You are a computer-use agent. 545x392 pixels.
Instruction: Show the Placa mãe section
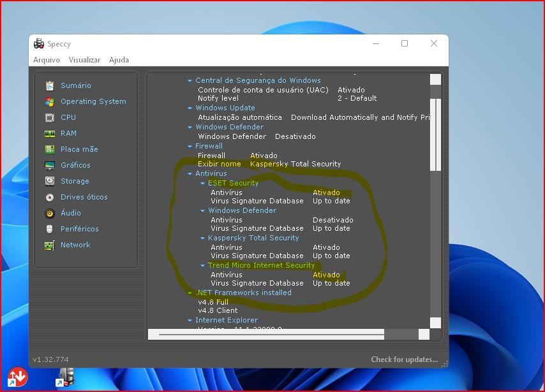[79, 149]
